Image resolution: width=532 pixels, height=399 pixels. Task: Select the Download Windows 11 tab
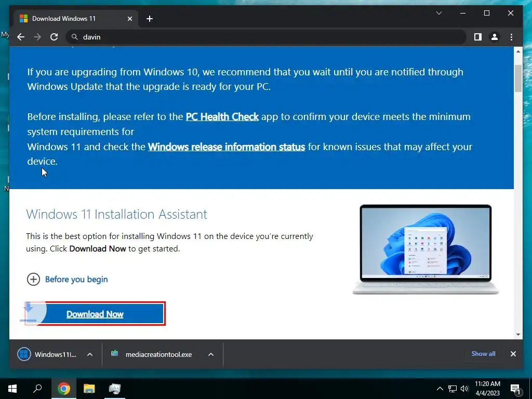76,19
